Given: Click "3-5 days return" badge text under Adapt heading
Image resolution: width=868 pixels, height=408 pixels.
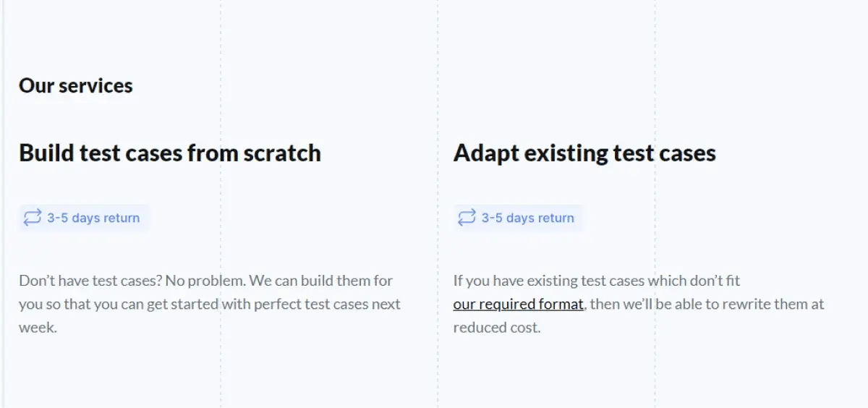Looking at the screenshot, I should pos(528,218).
